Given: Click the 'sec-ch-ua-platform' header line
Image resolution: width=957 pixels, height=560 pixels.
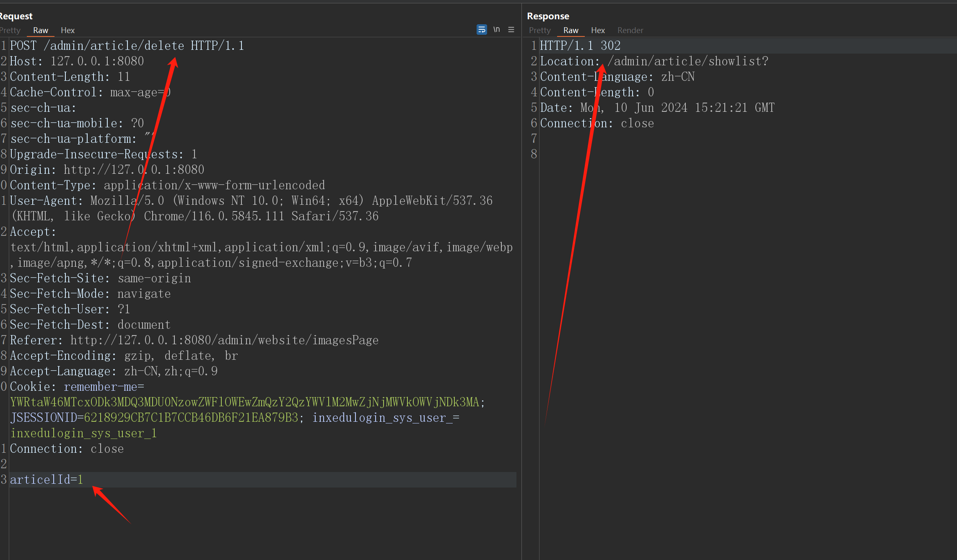Looking at the screenshot, I should tap(82, 139).
